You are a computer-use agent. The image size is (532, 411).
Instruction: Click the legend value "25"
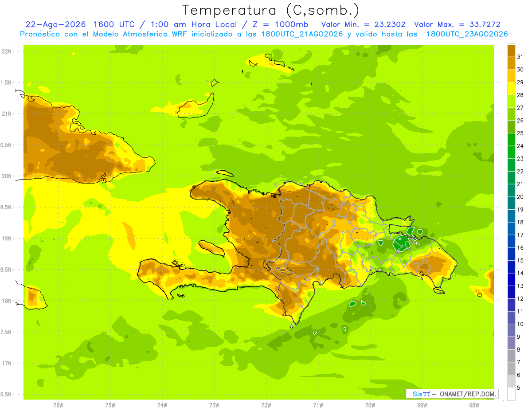[x=520, y=133]
